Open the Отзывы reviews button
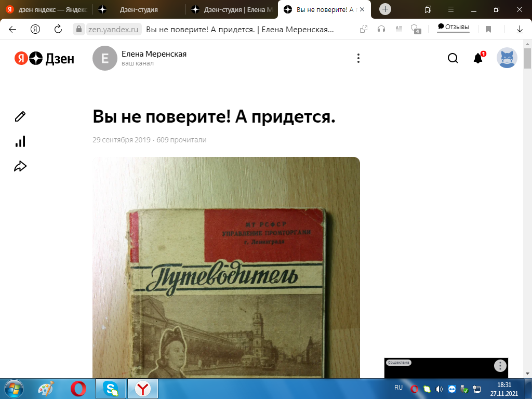 (x=453, y=27)
